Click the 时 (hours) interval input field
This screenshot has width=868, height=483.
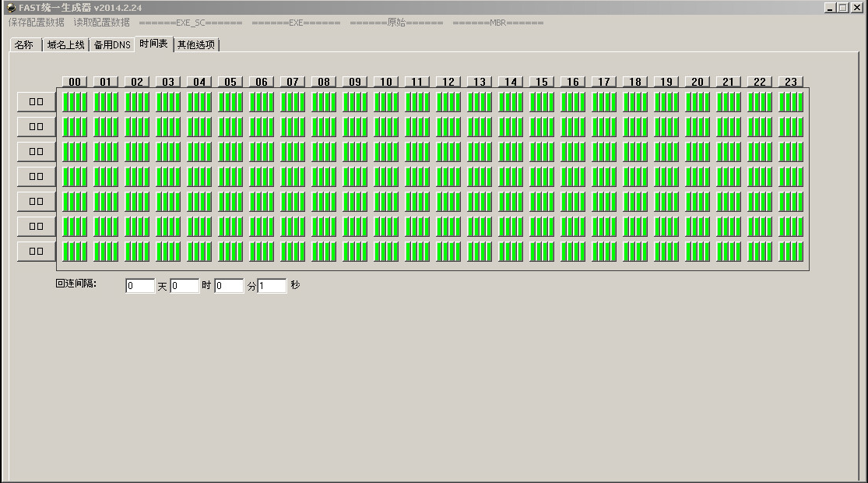[184, 286]
